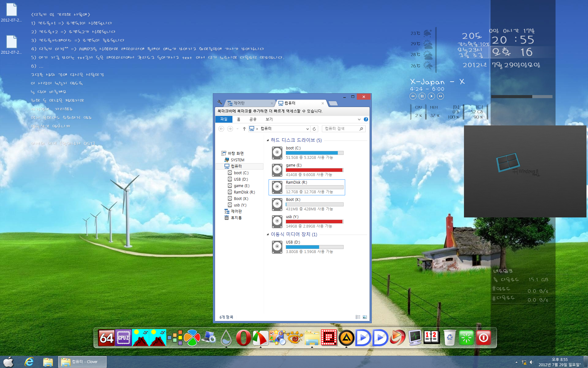
Task: Go up one folder level
Action: (244, 129)
